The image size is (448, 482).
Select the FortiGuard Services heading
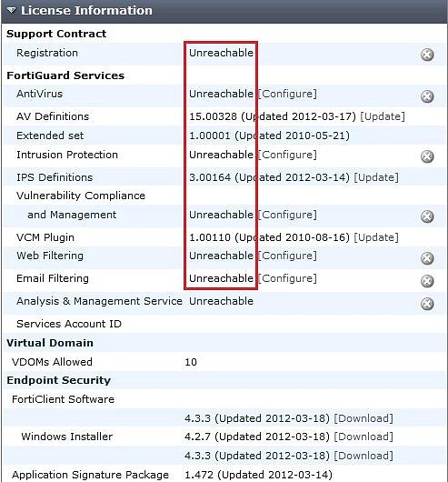pos(65,75)
